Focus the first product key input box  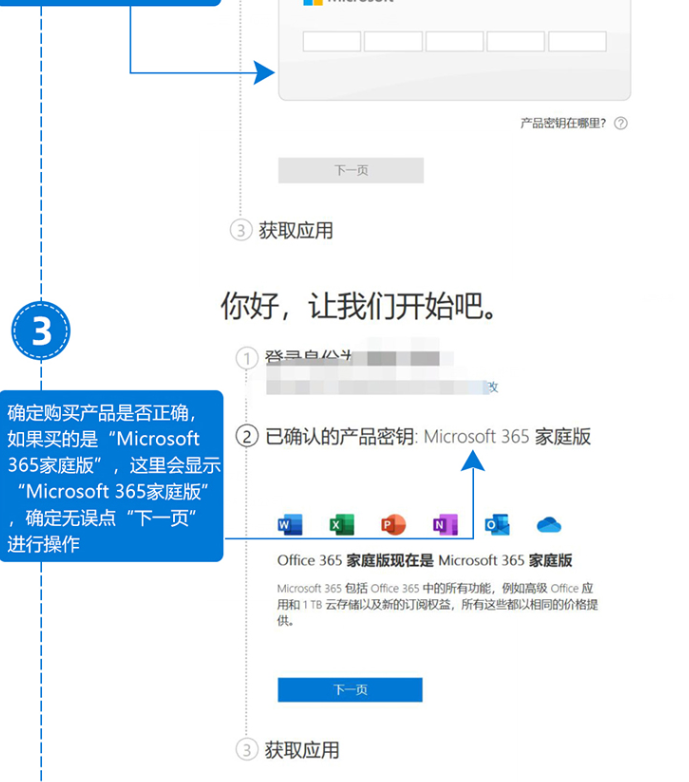(332, 41)
